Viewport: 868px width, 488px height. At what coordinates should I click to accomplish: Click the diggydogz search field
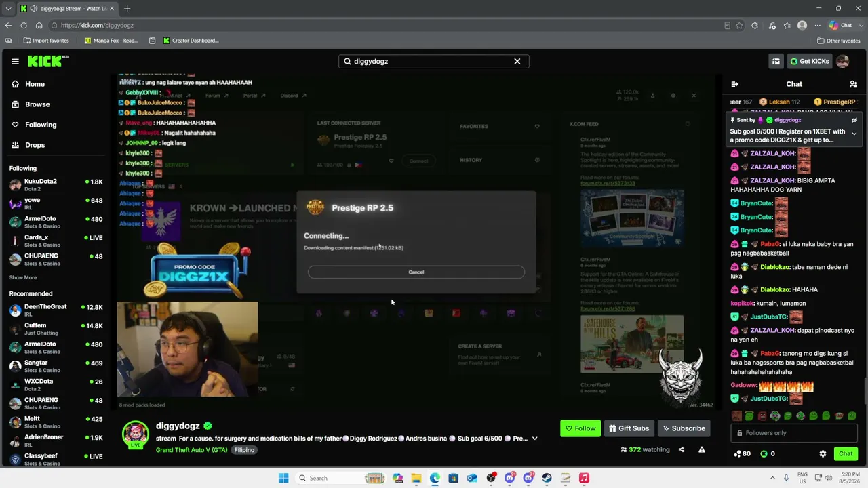tap(434, 61)
